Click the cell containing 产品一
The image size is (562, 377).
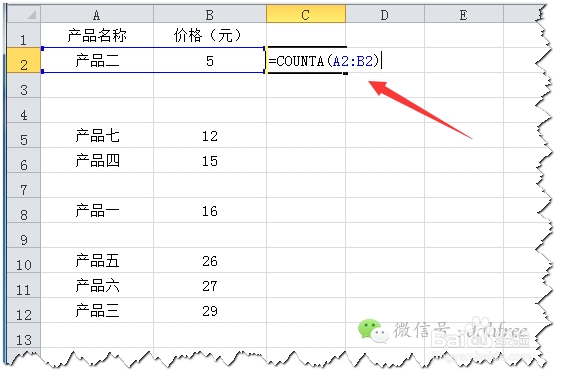point(97,210)
